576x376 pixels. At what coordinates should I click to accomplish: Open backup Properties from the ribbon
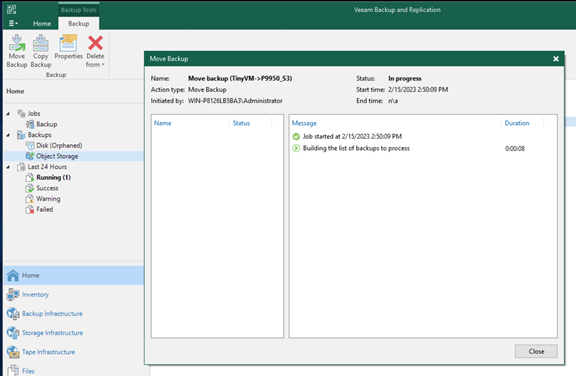pyautogui.click(x=68, y=47)
